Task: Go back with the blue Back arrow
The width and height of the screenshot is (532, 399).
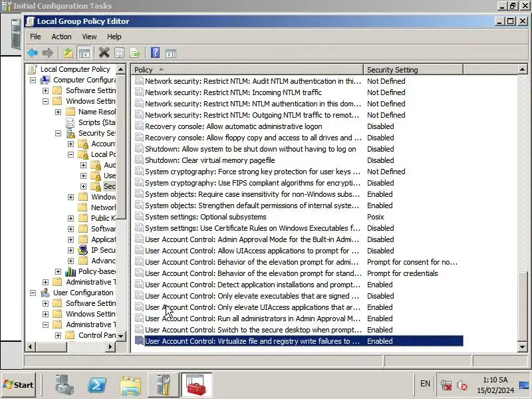Action: [x=33, y=53]
